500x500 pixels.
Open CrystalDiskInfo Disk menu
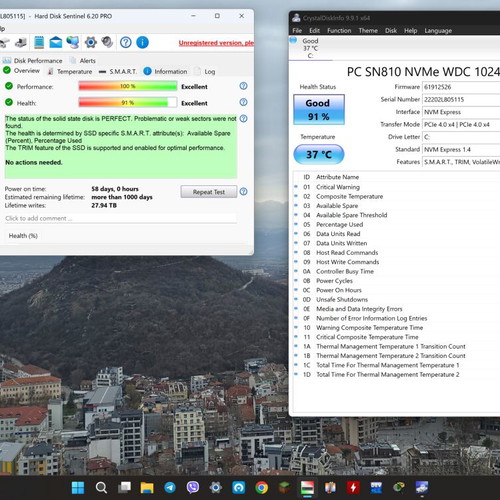(391, 31)
